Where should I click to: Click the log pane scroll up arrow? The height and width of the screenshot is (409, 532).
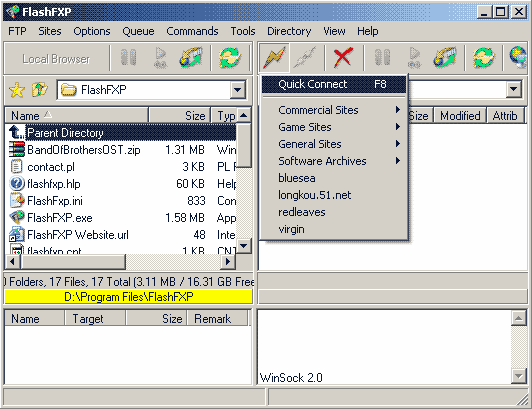tap(518, 318)
